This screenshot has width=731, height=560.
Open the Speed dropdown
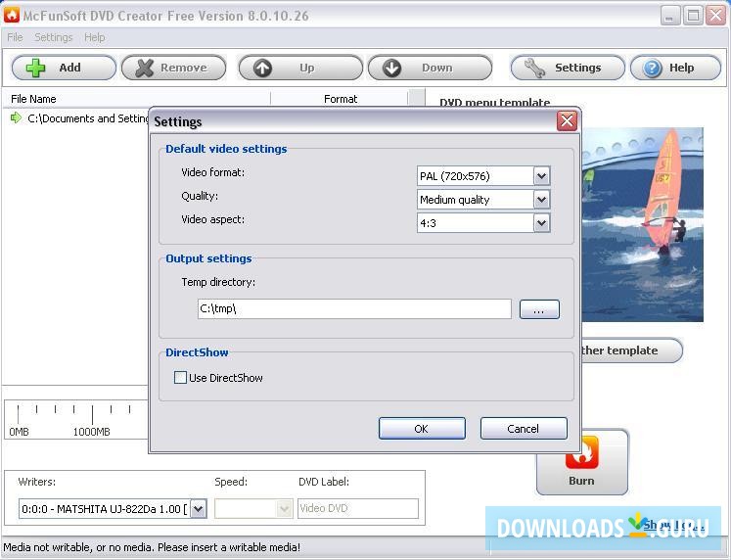pos(284,508)
